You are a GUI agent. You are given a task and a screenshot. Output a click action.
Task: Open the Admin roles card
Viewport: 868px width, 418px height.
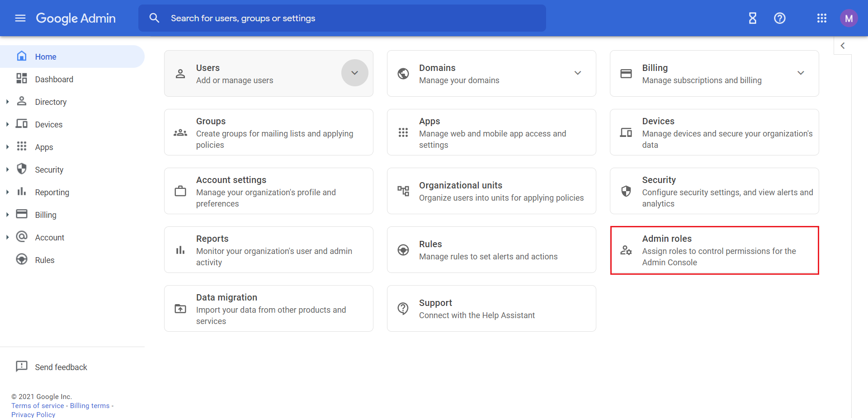click(x=714, y=250)
